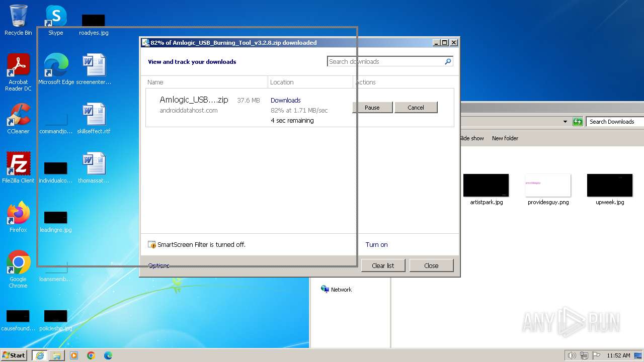Screen dimensions: 644x362
Task: Select causefound file on desktop
Action: pos(18,321)
